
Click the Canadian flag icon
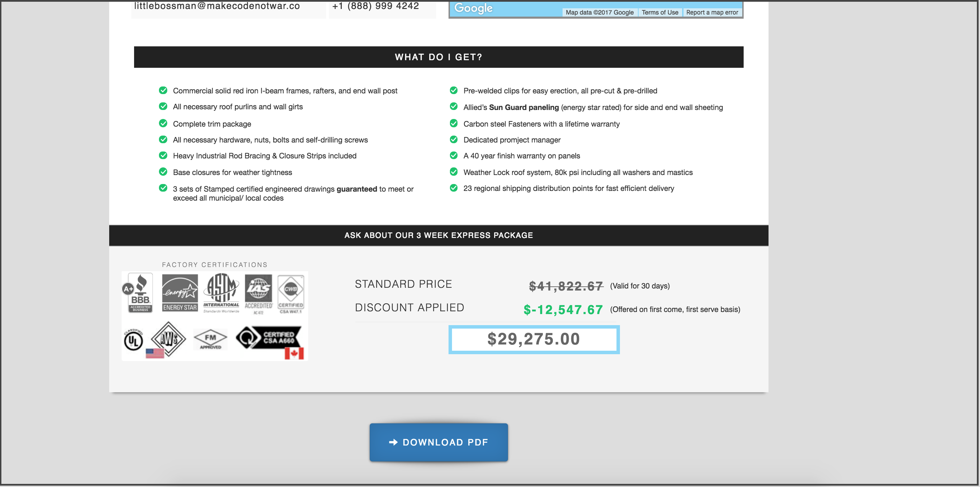pyautogui.click(x=294, y=353)
